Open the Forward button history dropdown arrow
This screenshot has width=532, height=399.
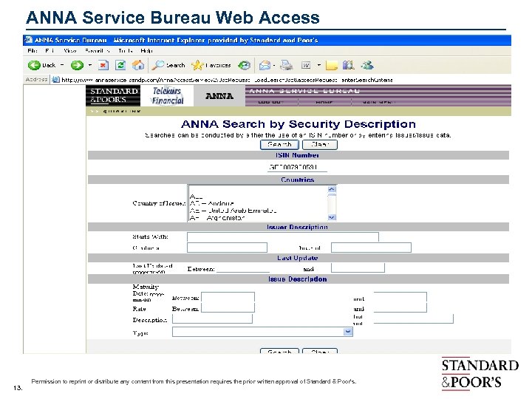[90, 65]
